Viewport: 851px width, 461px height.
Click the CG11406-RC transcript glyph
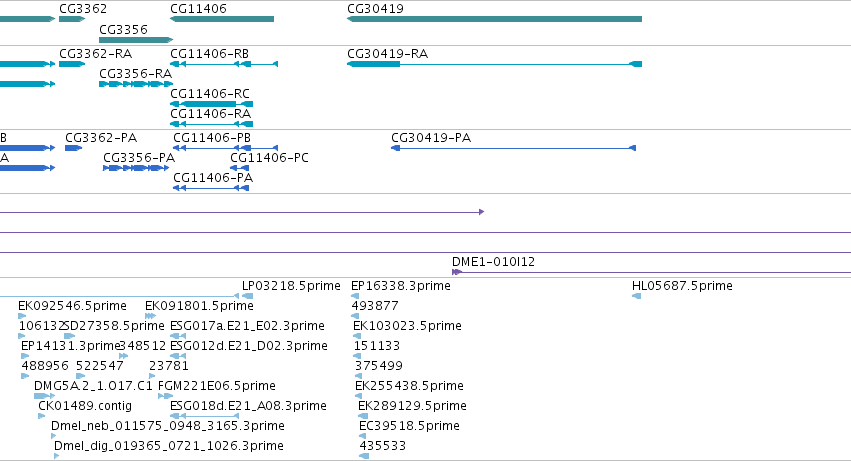tap(212, 104)
